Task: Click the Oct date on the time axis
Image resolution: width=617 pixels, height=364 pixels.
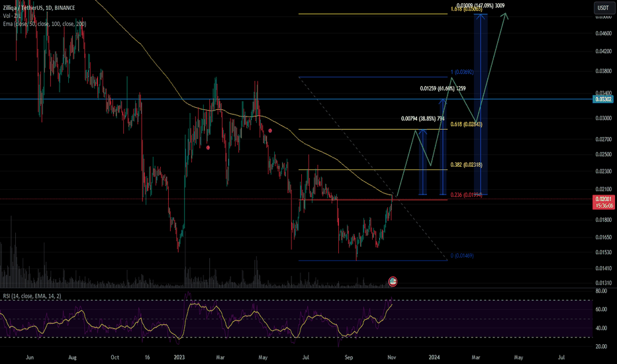Action: click(115, 357)
